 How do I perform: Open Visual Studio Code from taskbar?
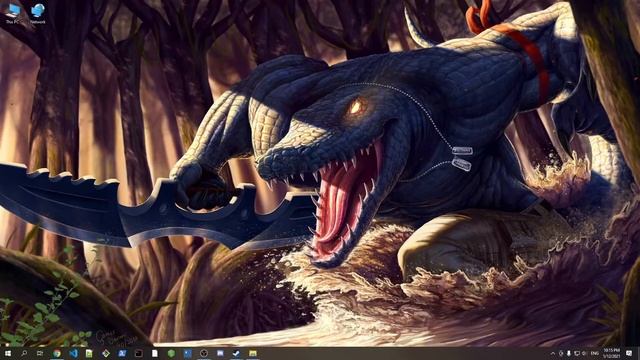73,353
